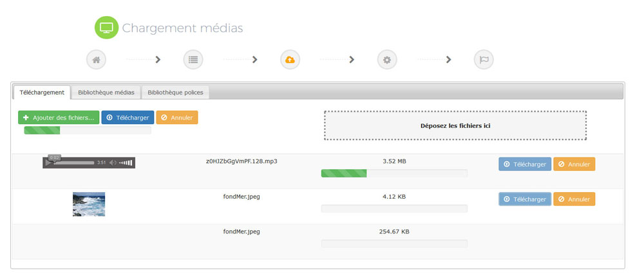Adjust the audio player volume bars

click(x=126, y=163)
